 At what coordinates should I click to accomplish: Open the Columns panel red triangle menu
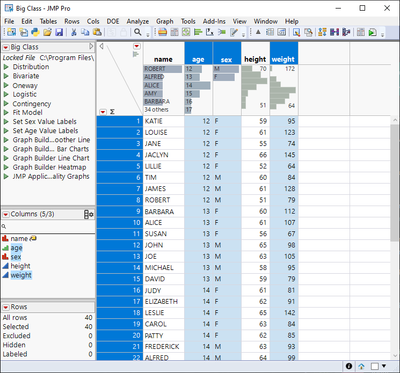point(6,214)
